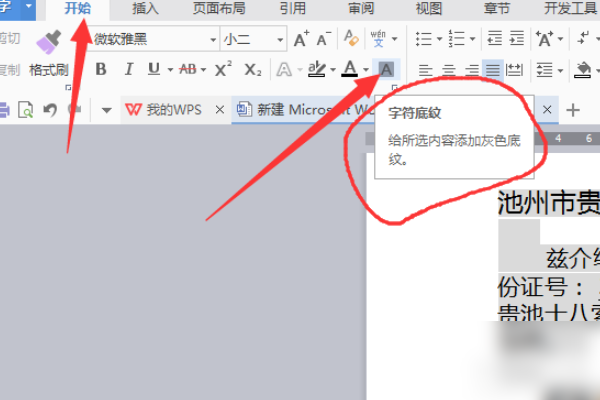The height and width of the screenshot is (400, 600).
Task: Apply distributed alignment
Action: [x=514, y=70]
